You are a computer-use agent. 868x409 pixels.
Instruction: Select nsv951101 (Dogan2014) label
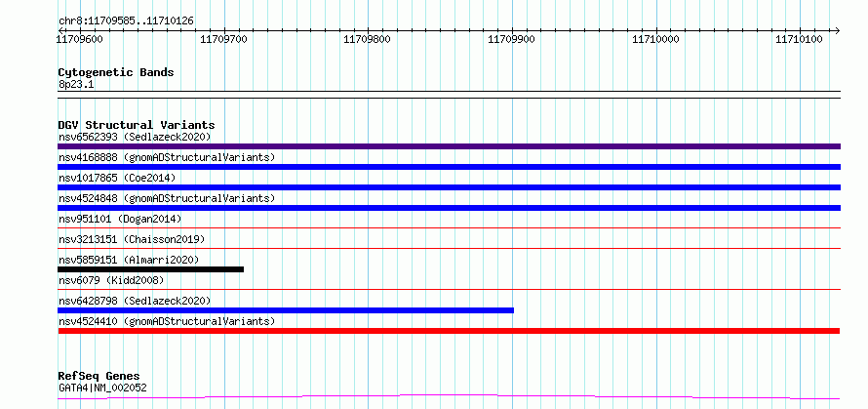tap(120, 219)
